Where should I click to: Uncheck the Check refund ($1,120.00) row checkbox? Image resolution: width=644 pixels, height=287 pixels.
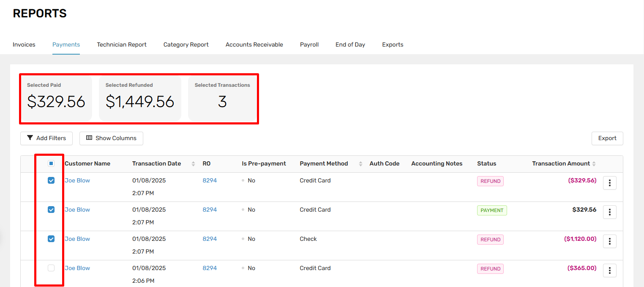tap(51, 239)
